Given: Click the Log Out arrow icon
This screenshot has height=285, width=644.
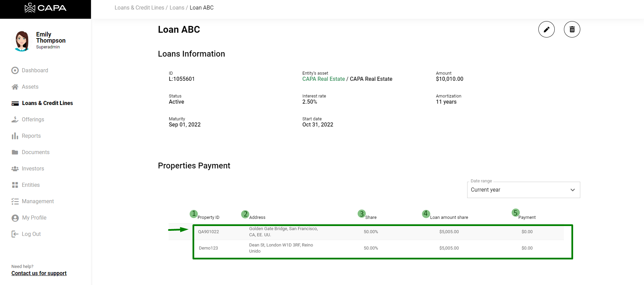Looking at the screenshot, I should 15,234.
